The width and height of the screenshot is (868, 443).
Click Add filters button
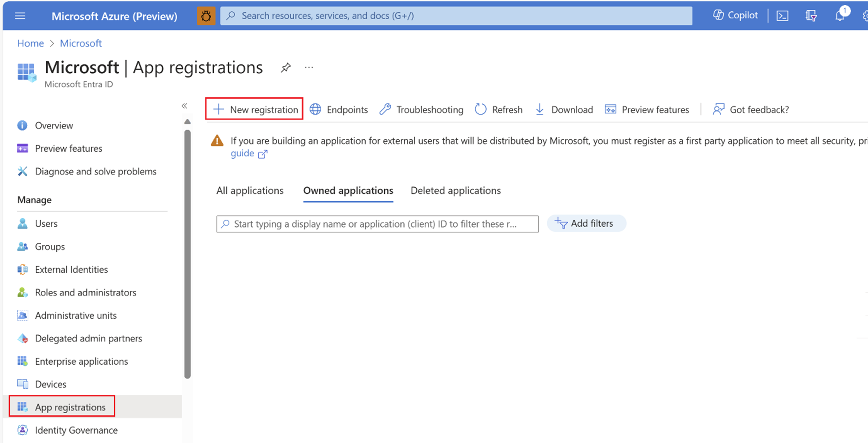[586, 223]
